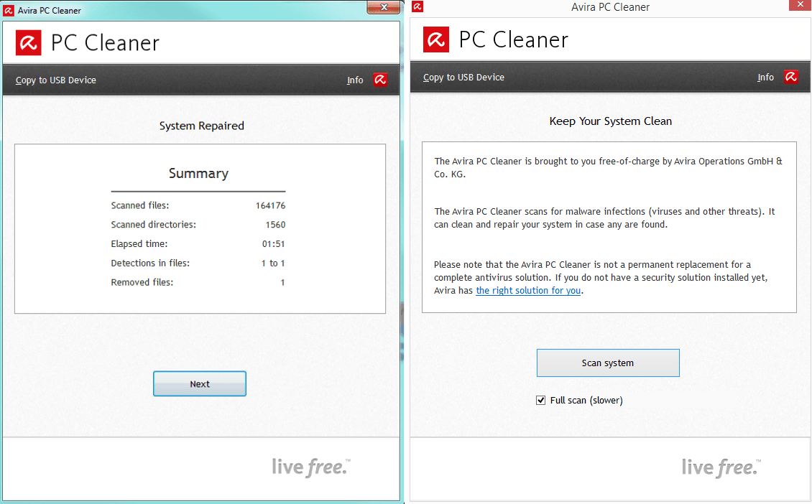812x504 pixels.
Task: Click the Summary panel showing scanned files
Action: pyautogui.click(x=200, y=228)
